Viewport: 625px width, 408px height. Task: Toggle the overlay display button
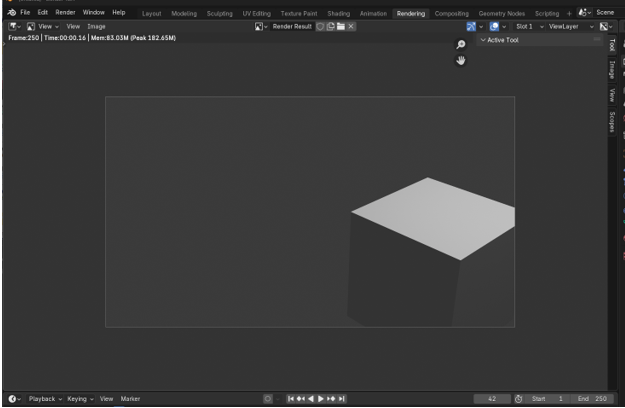click(494, 26)
